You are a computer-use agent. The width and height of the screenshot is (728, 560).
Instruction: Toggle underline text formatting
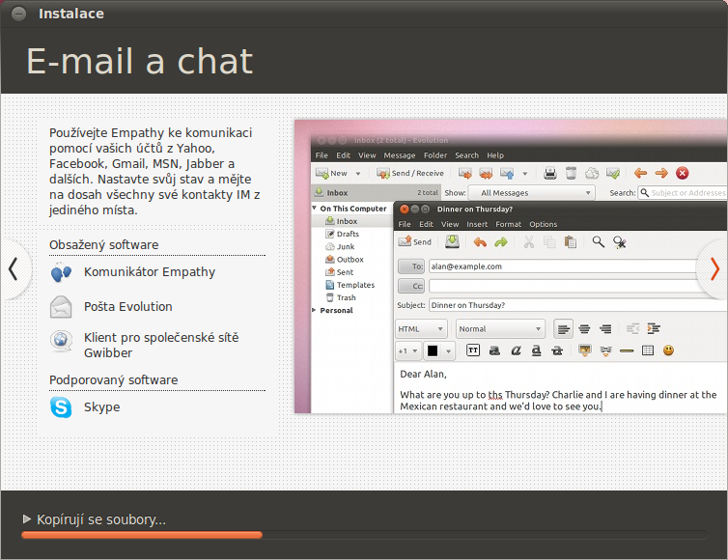536,350
